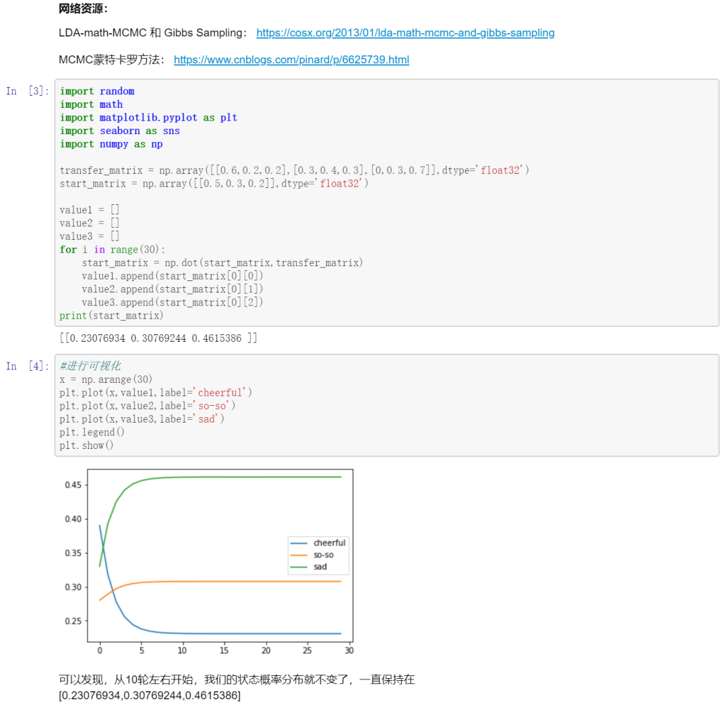Click the '#进行可视化' comment line
This screenshot has height=705, width=728.
(90, 366)
